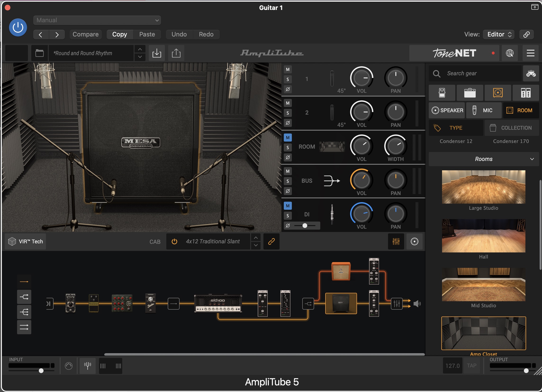Image resolution: width=542 pixels, height=392 pixels.
Task: Switch to the ROOM tab
Action: tap(521, 110)
